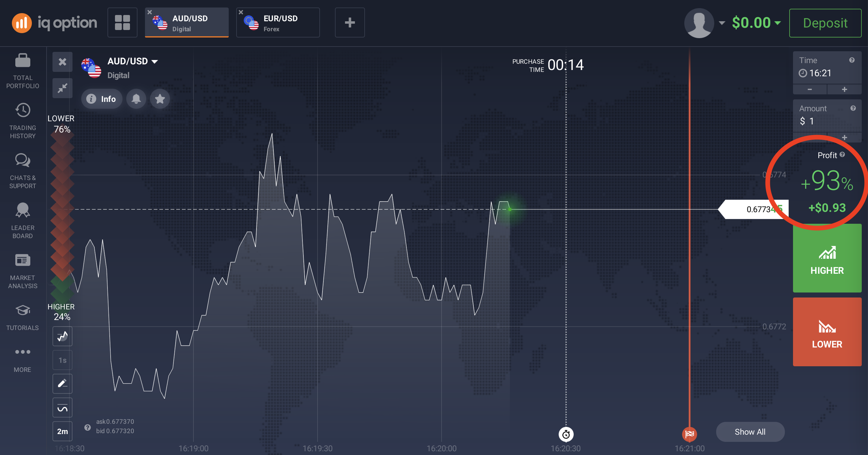
Task: Open the Leader Board ribbon icon
Action: coord(22,210)
